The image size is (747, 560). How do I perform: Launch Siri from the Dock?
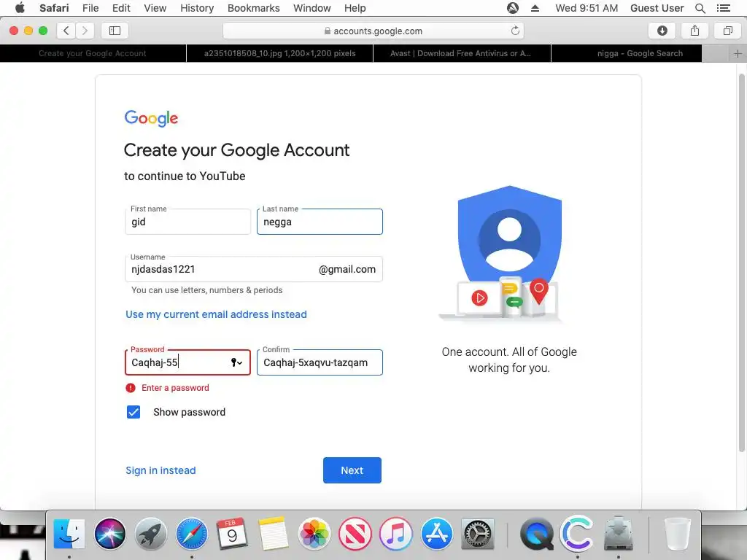click(x=110, y=534)
